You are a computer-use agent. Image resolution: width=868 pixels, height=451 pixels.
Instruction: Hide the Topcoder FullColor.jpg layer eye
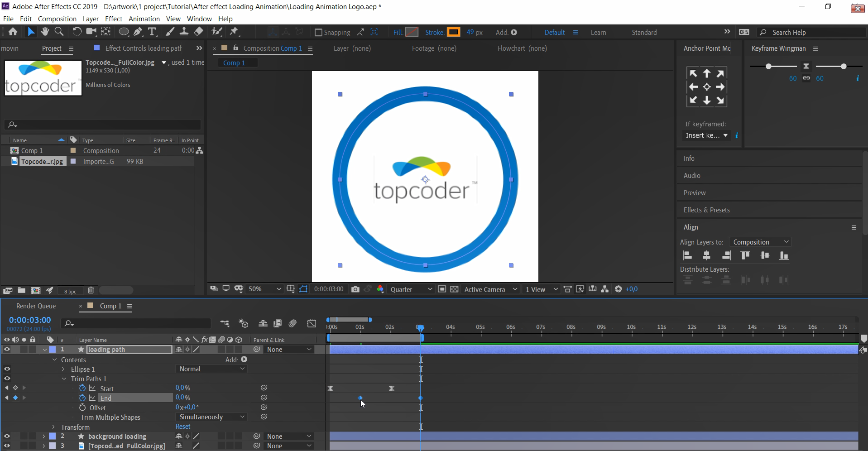coord(7,446)
